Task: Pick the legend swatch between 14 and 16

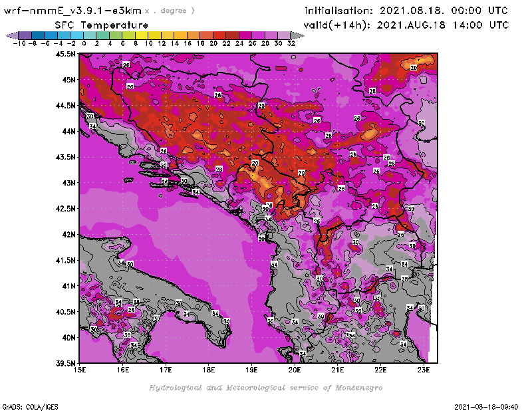Action: 180,35
